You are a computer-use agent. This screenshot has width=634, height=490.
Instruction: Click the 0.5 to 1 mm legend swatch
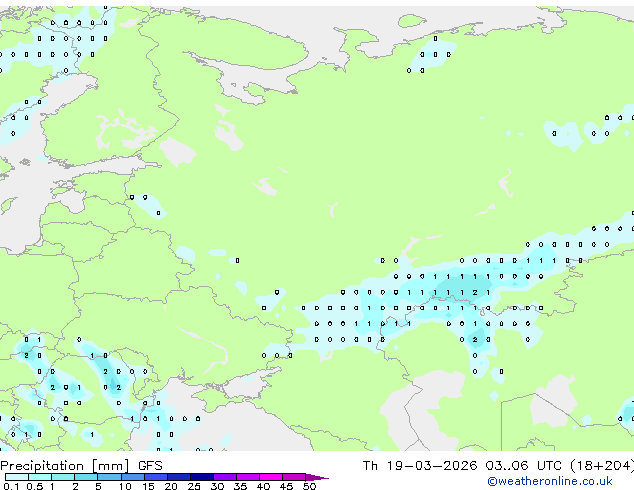[40, 477]
